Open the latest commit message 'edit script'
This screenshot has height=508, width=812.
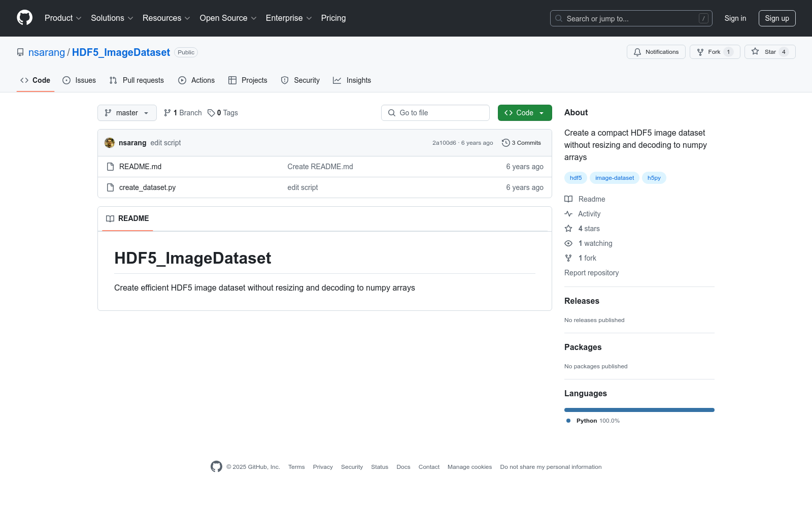(165, 143)
